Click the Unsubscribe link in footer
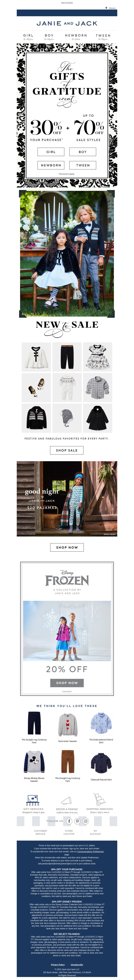 [77, 964]
